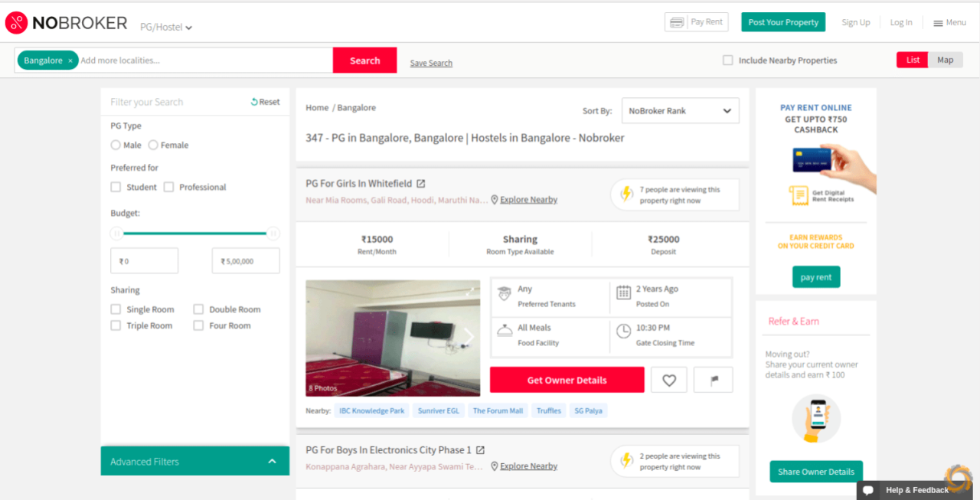Collapse the Advanced Filters panel
Screen dimensions: 980x500
272,462
